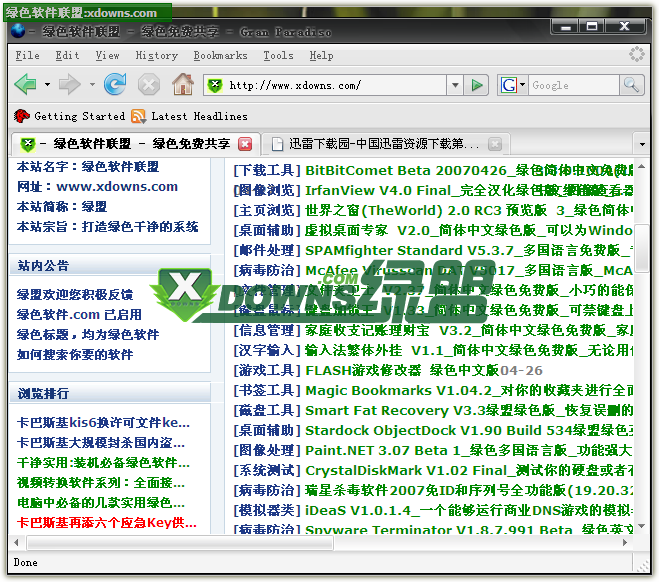Click the green Go arrow button

pyautogui.click(x=477, y=85)
